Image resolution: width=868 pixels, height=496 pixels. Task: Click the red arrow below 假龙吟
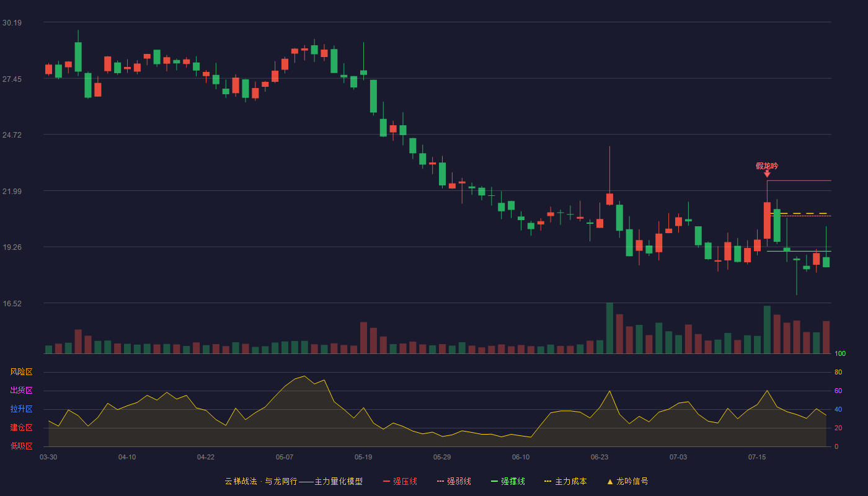pos(767,174)
